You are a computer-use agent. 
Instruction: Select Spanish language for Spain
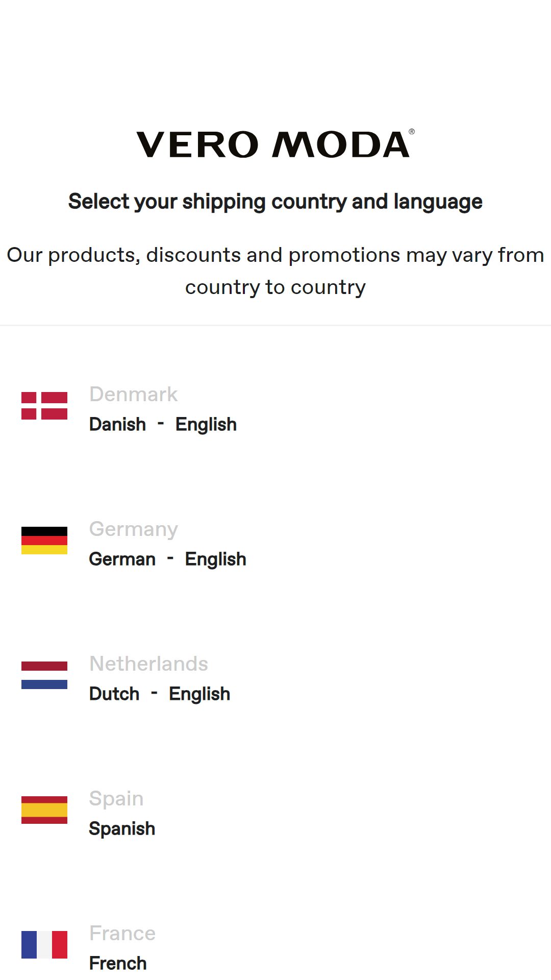122,828
